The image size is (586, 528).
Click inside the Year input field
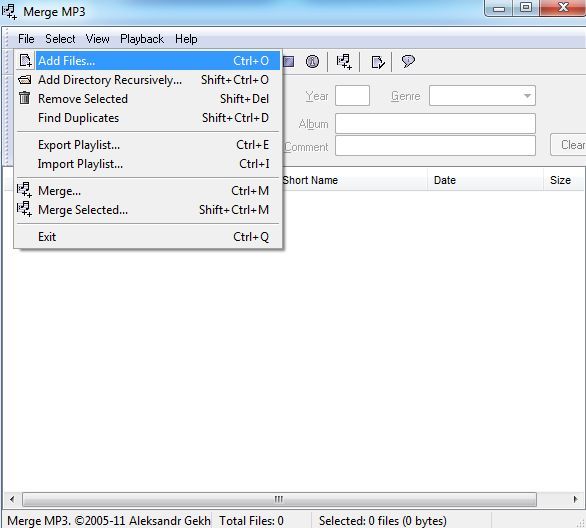[352, 96]
